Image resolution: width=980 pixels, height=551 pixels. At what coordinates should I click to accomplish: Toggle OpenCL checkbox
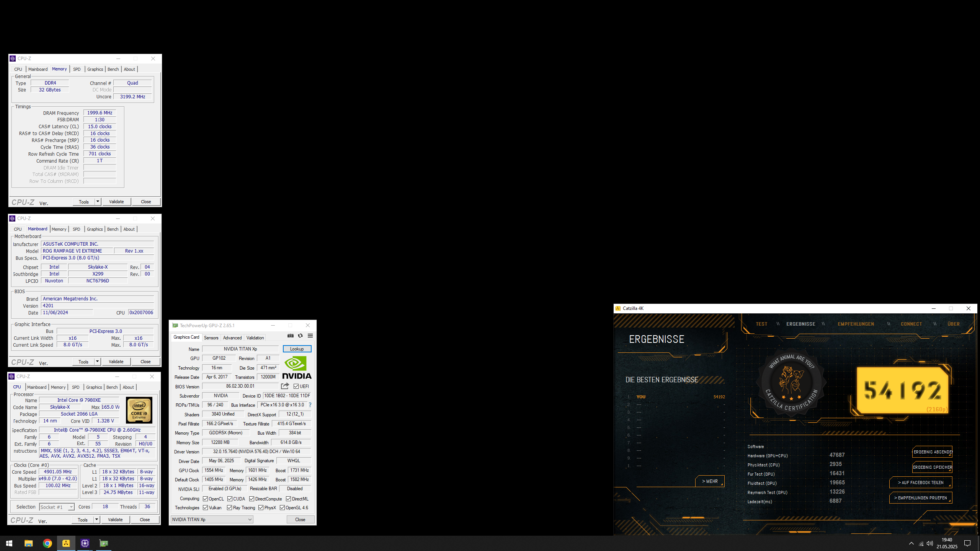[x=206, y=499]
